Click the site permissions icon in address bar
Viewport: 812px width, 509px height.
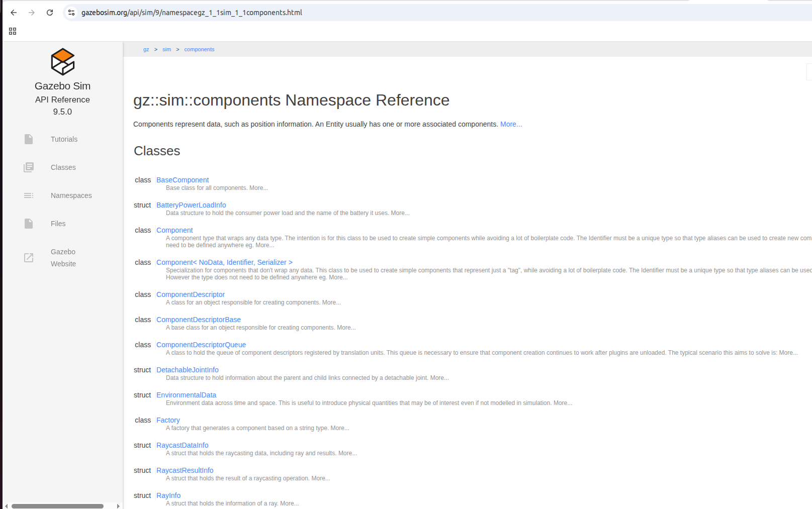(x=71, y=12)
